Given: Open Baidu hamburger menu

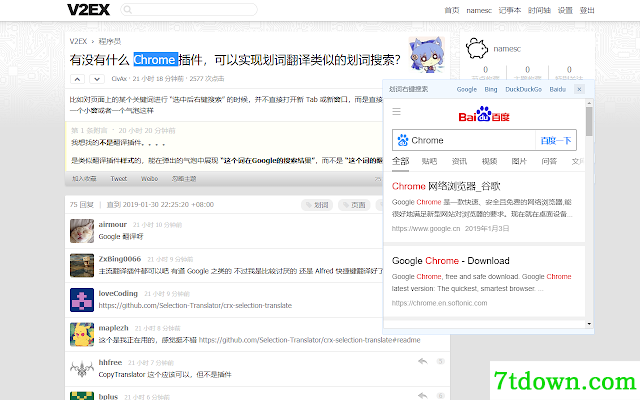Looking at the screenshot, I should click(x=396, y=111).
